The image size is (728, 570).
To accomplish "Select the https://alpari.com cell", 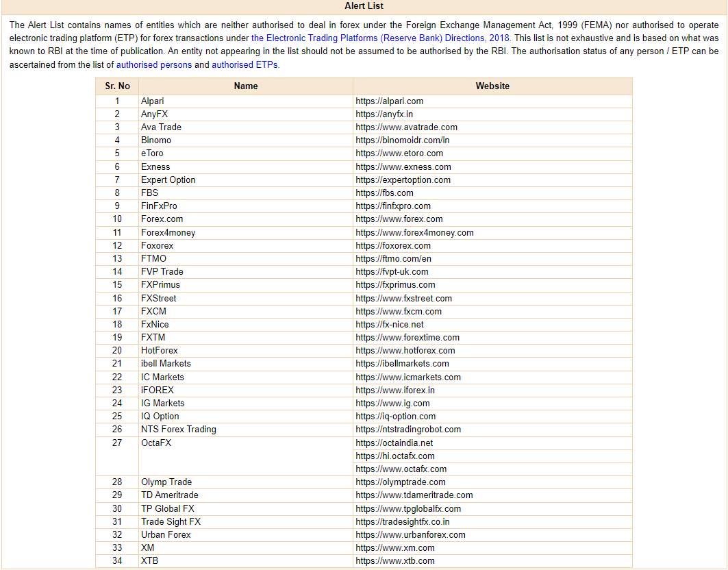I will 492,101.
